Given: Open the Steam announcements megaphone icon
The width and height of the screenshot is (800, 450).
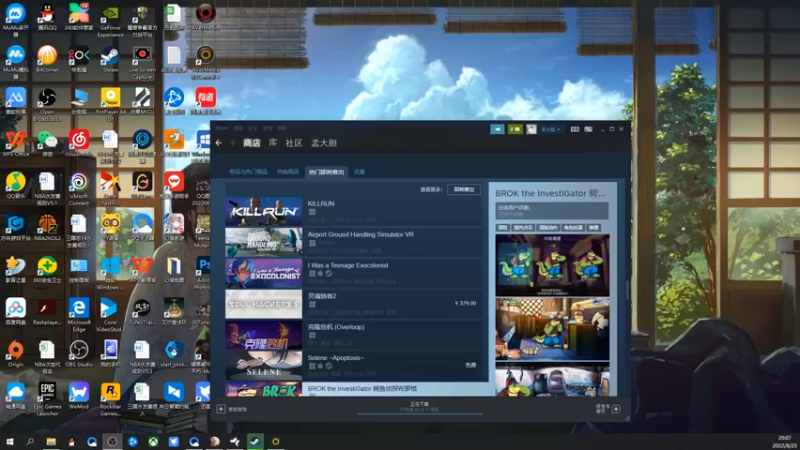Looking at the screenshot, I should coord(497,129).
